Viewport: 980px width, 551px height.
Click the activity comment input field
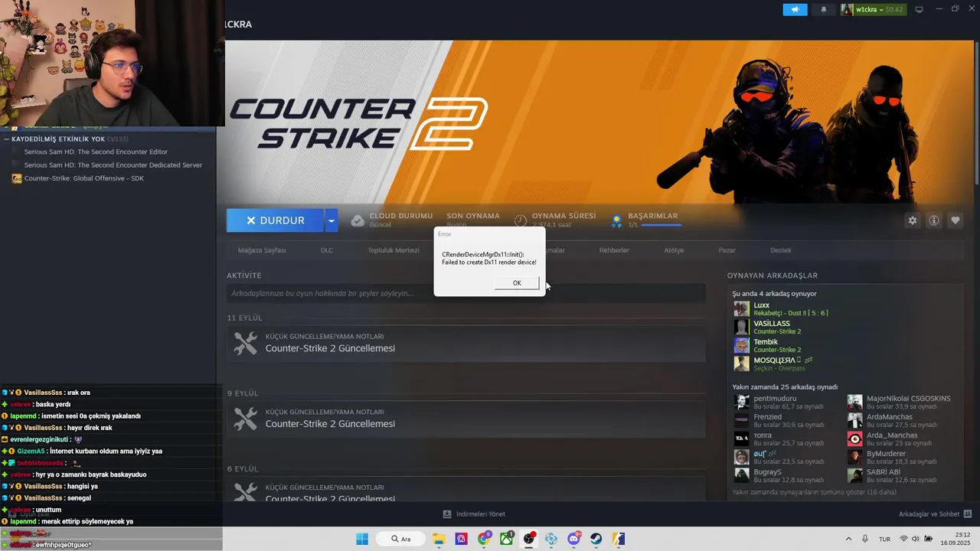click(x=465, y=293)
